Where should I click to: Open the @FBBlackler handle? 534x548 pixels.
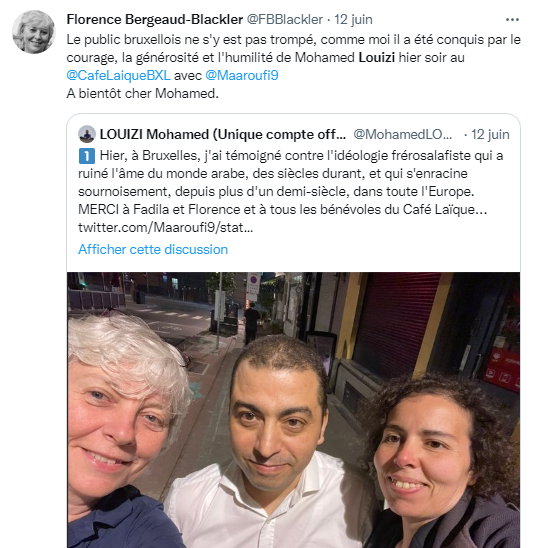[x=285, y=20]
